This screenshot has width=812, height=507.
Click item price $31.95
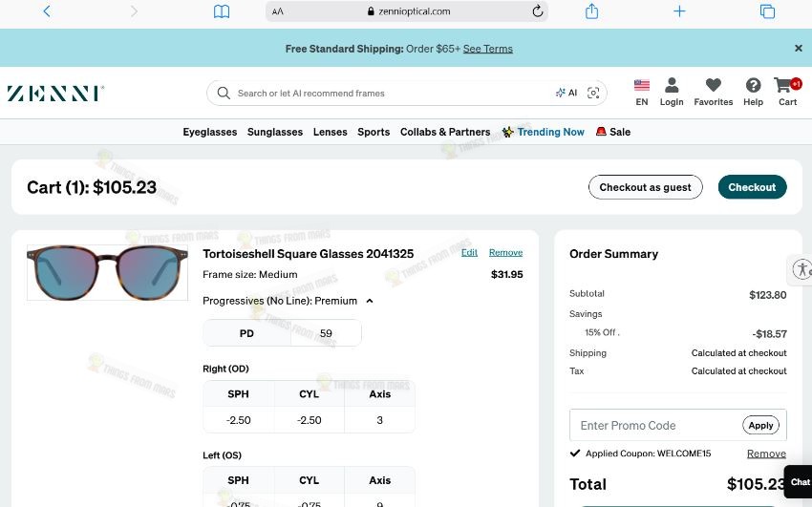(506, 275)
